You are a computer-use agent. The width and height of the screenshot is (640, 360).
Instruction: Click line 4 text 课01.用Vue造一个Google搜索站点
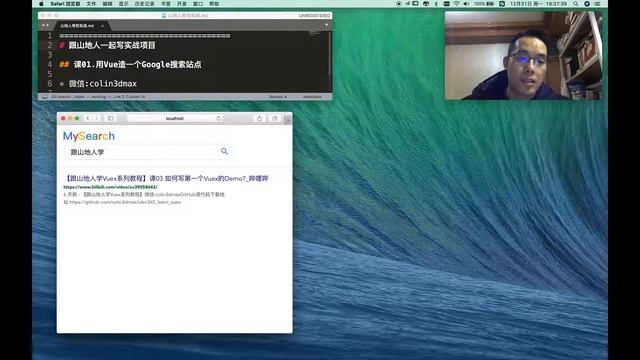(138, 64)
